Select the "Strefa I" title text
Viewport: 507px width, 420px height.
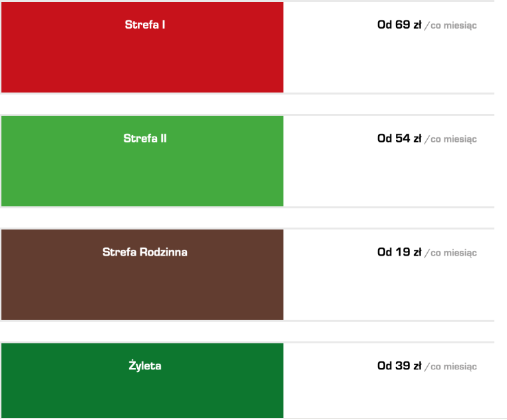(x=145, y=25)
